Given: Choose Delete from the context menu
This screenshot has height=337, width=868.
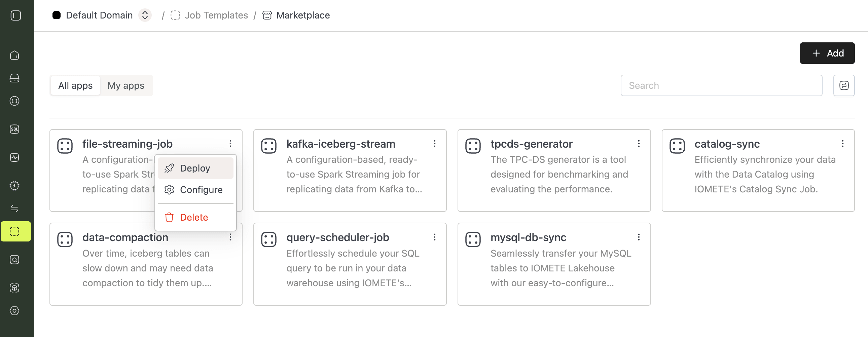Looking at the screenshot, I should point(195,217).
